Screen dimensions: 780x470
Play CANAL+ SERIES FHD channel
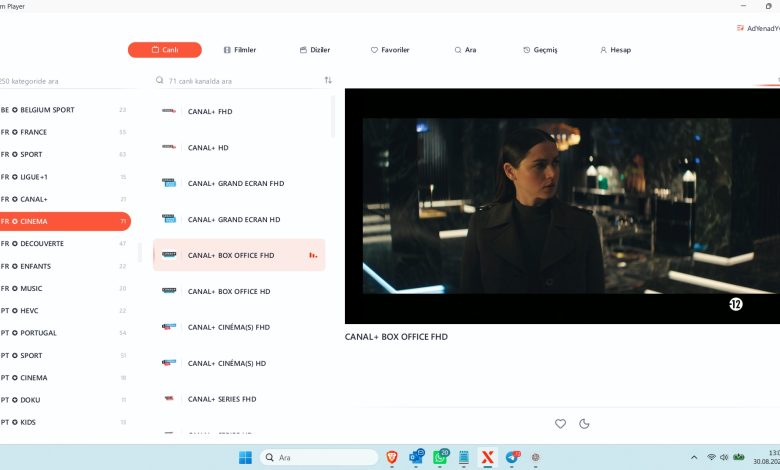point(239,399)
